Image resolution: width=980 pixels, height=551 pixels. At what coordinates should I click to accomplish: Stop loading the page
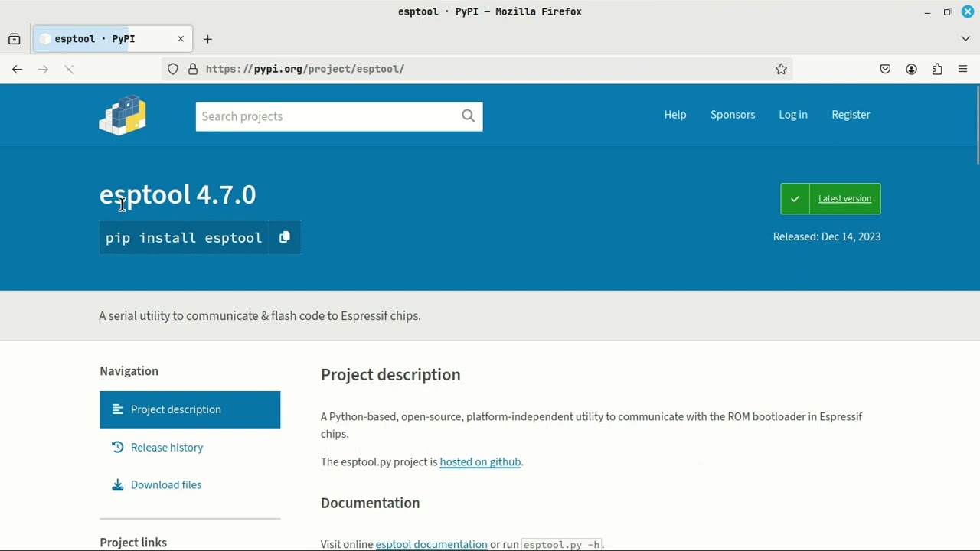(x=69, y=69)
